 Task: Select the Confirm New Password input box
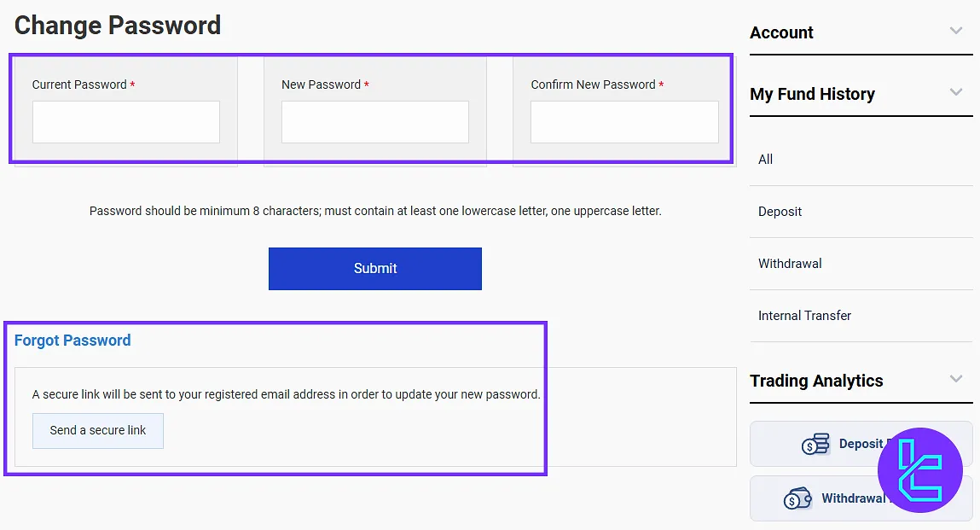coord(624,122)
